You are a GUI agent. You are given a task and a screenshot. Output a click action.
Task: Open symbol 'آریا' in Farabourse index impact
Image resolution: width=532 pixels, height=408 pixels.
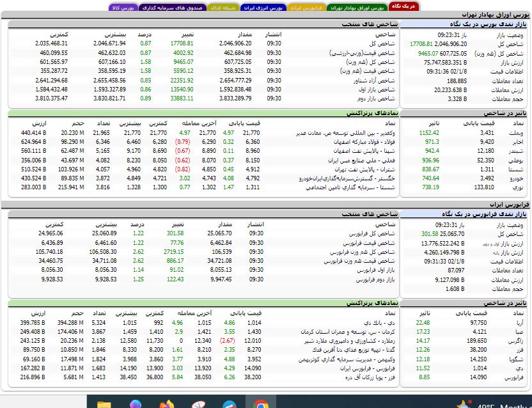coord(520,323)
